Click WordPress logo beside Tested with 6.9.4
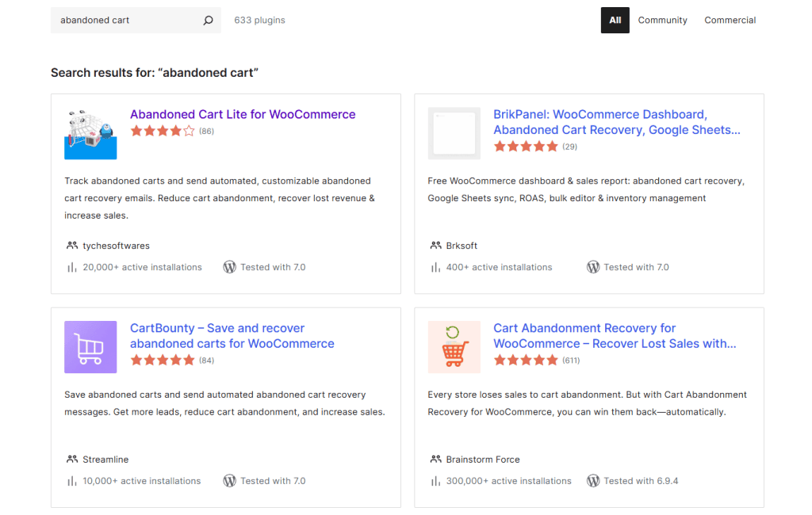812x515 pixels. (593, 481)
